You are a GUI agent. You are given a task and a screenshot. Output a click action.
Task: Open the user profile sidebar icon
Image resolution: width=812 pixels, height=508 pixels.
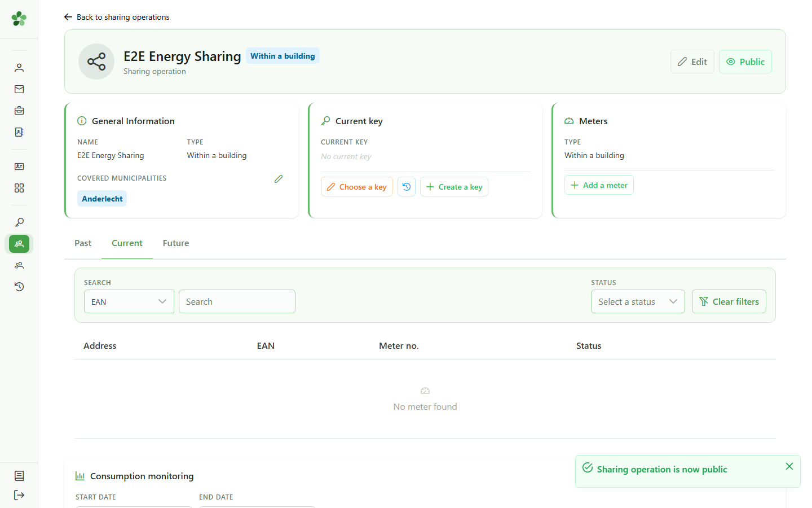[x=19, y=68]
